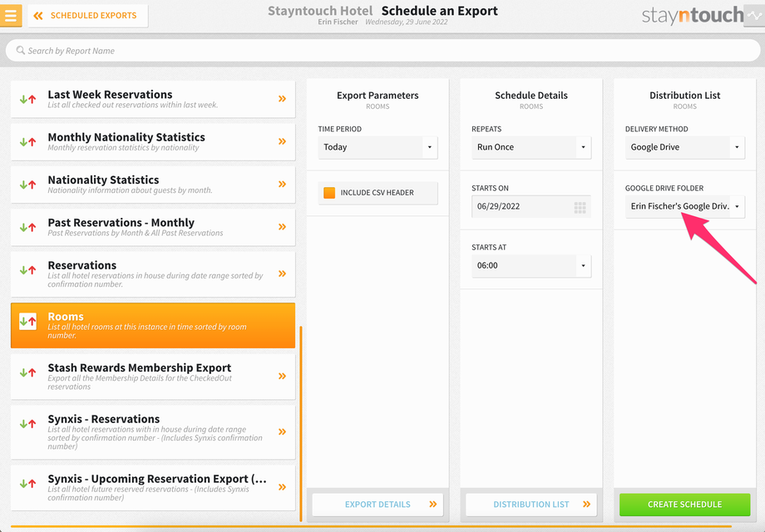Toggle the Include CSV Header checkbox
Screen dimensions: 765x532
pyautogui.click(x=329, y=193)
